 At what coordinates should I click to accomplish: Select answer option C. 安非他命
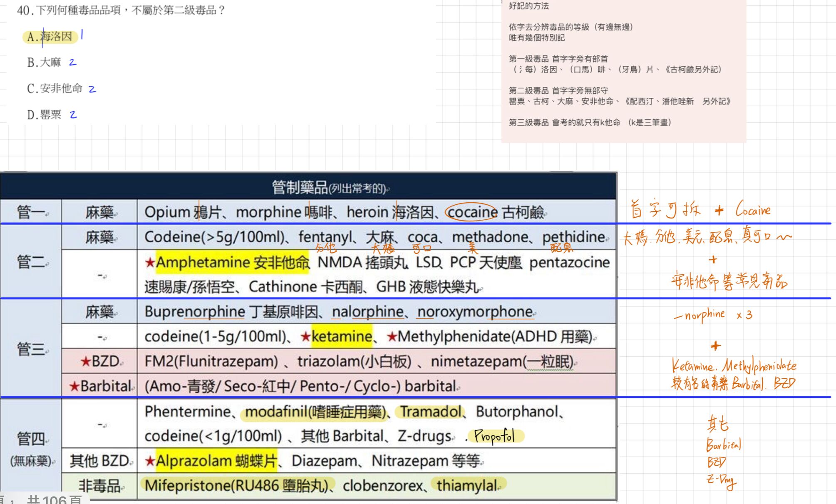[x=55, y=89]
